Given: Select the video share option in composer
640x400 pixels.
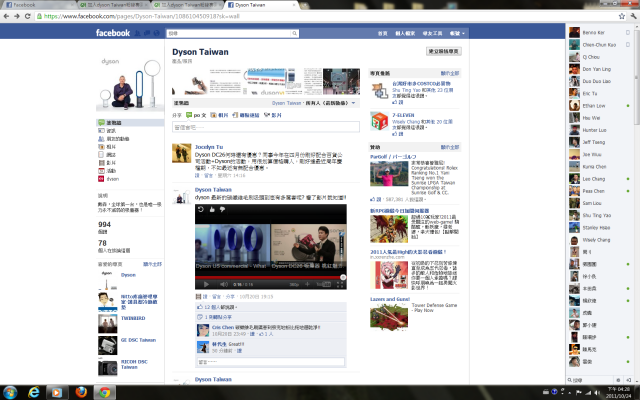Looking at the screenshot, I should (273, 115).
